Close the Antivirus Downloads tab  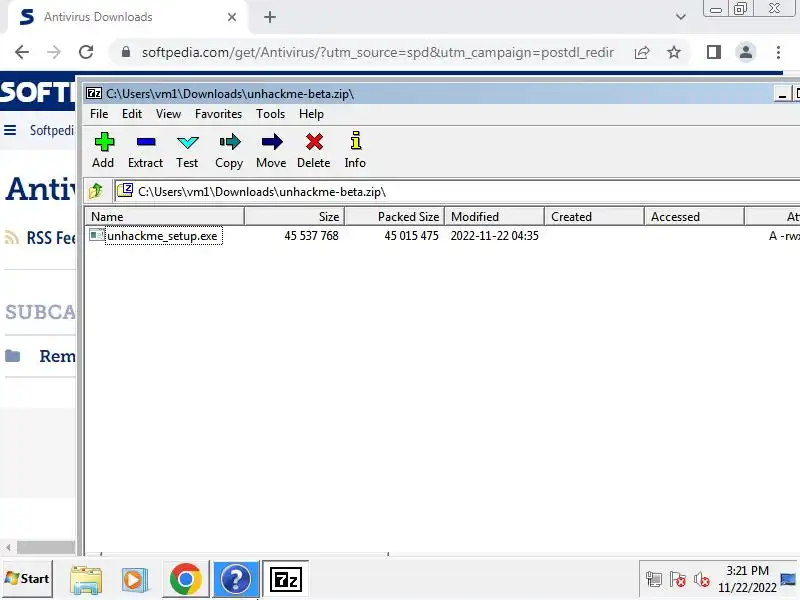(232, 17)
